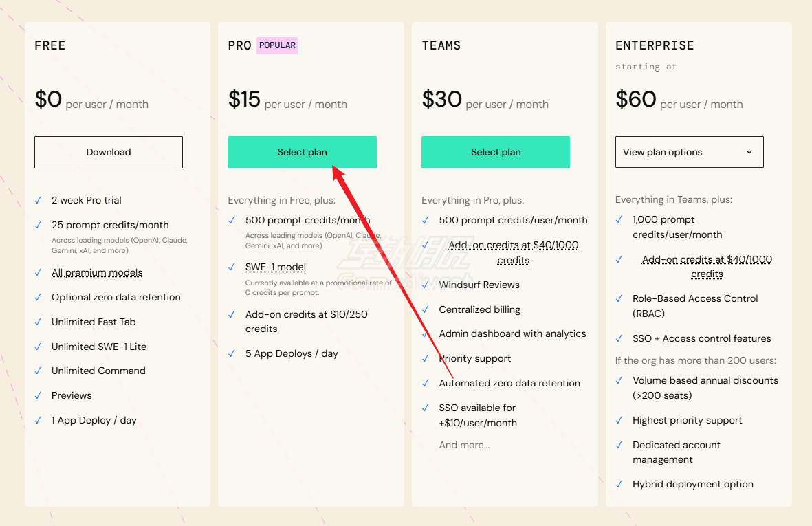This screenshot has height=526, width=812.
Task: Click the Download button in Free plan
Action: coord(108,152)
